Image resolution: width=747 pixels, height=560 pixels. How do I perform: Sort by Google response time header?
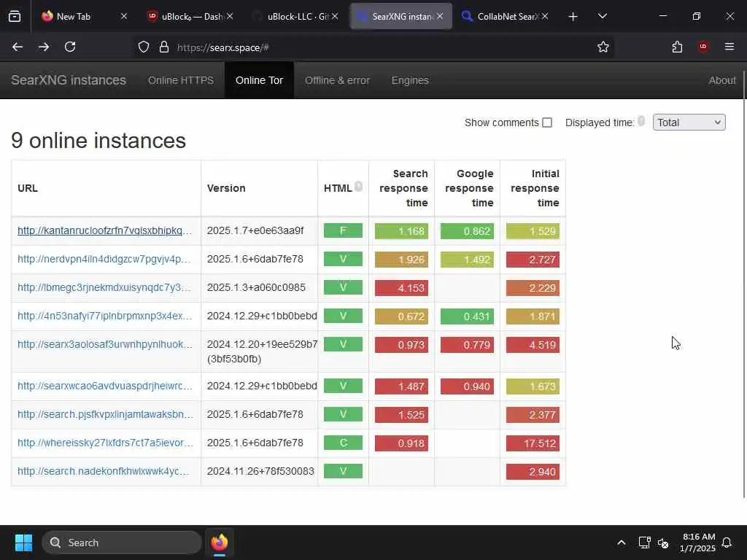point(469,188)
